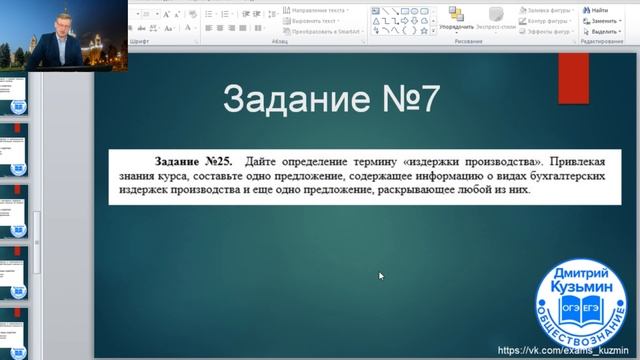Select the Rounded Rectangle shape
640x360 pixels.
pos(424,11)
